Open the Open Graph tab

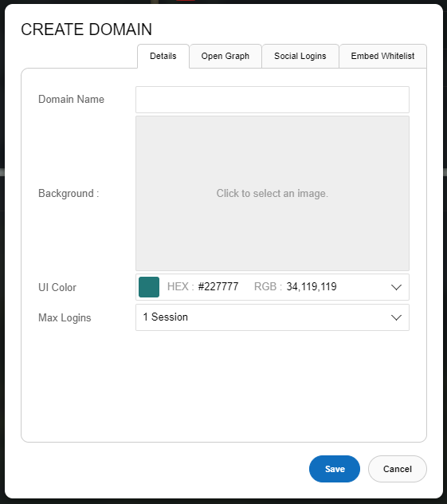pos(225,57)
